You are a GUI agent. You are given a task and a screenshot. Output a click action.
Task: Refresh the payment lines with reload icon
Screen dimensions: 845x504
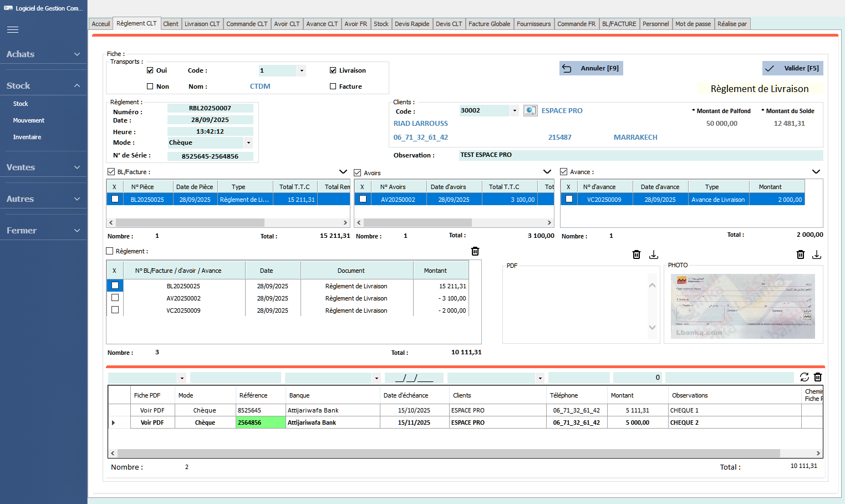[x=805, y=377]
